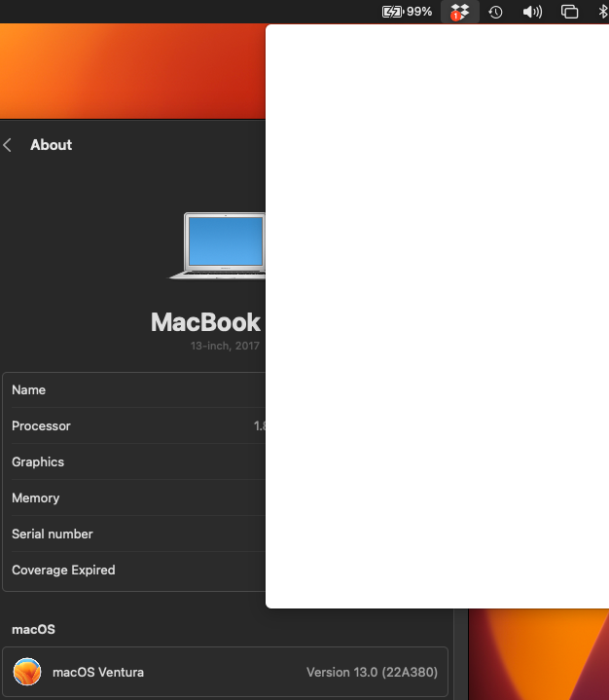Click the battery status icon showing 99%
Viewport: 609px width, 700px height.
[x=407, y=12]
